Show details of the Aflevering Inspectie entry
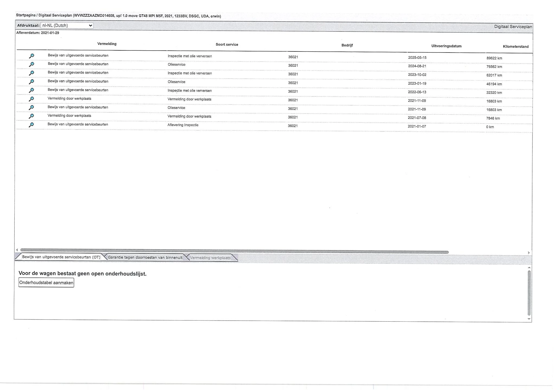The height and width of the screenshot is (392, 555). pos(31,125)
